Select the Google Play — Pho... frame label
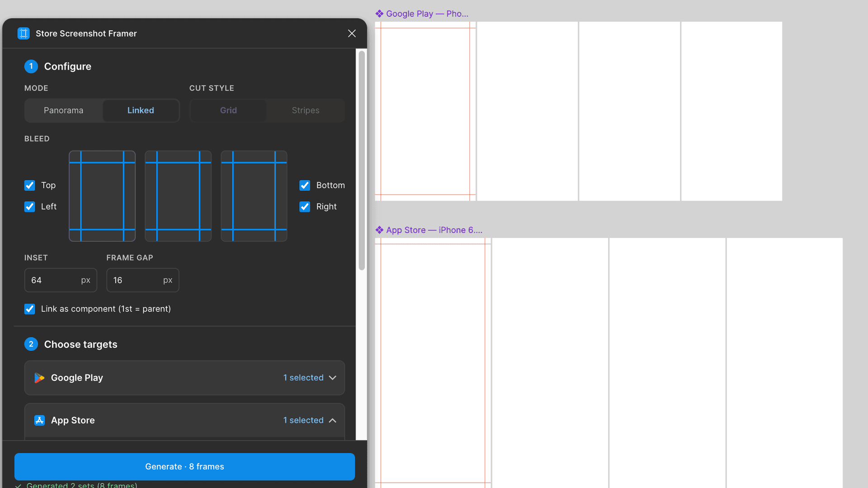868x488 pixels. click(x=427, y=14)
